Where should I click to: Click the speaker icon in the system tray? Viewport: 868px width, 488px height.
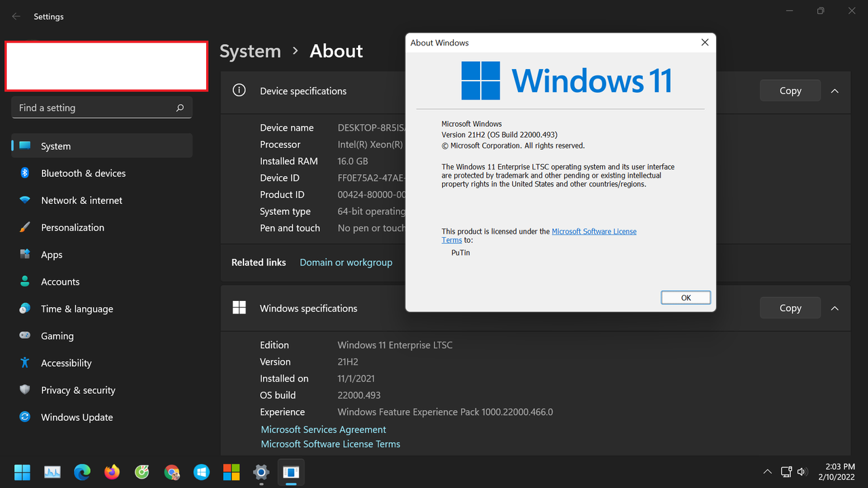[x=802, y=472]
